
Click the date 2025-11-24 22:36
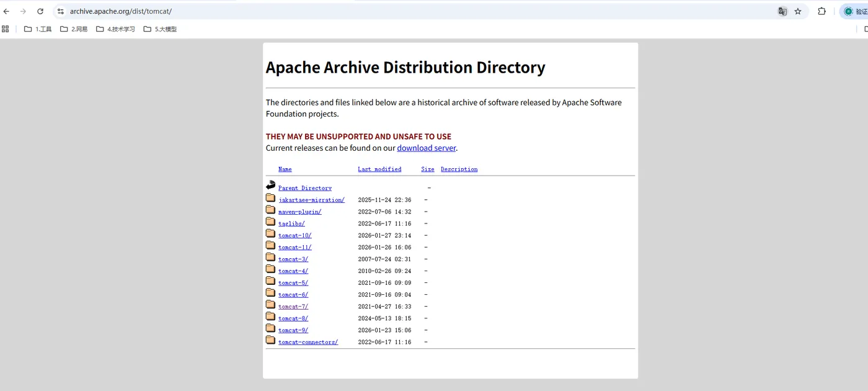[384, 200]
